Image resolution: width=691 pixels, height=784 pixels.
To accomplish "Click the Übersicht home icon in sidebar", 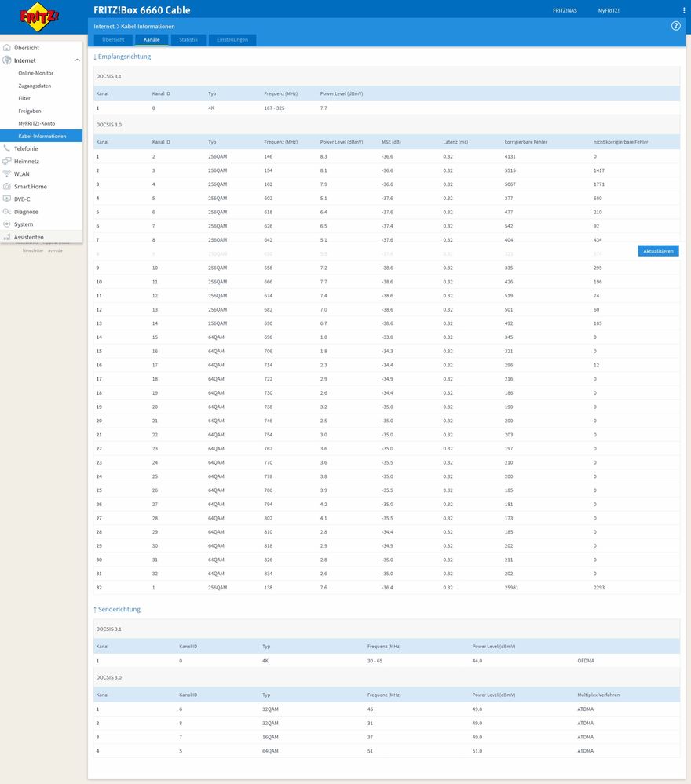I will point(7,48).
